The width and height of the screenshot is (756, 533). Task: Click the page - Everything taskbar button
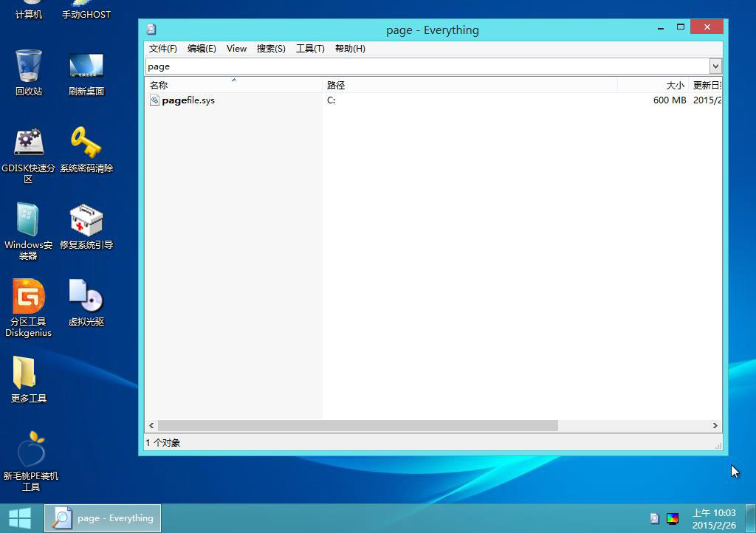point(103,518)
